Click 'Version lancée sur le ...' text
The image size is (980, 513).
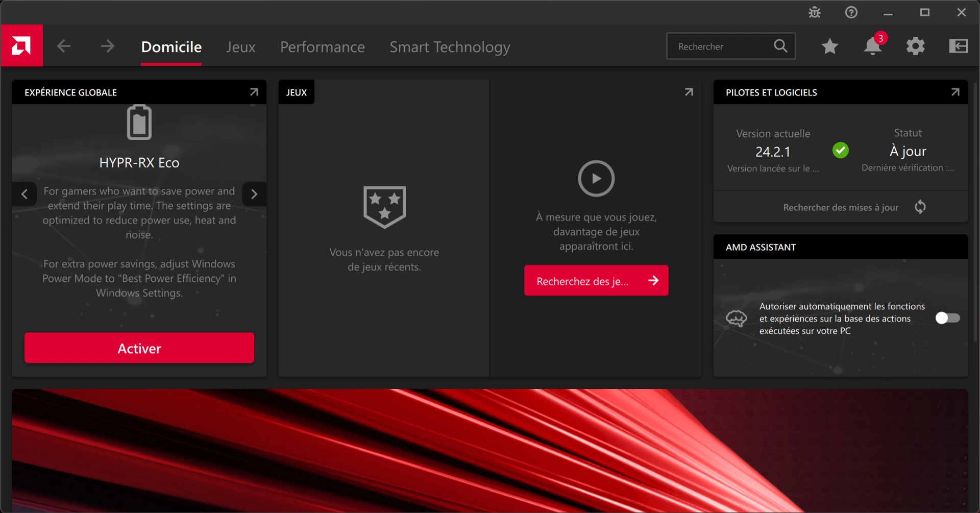[773, 168]
